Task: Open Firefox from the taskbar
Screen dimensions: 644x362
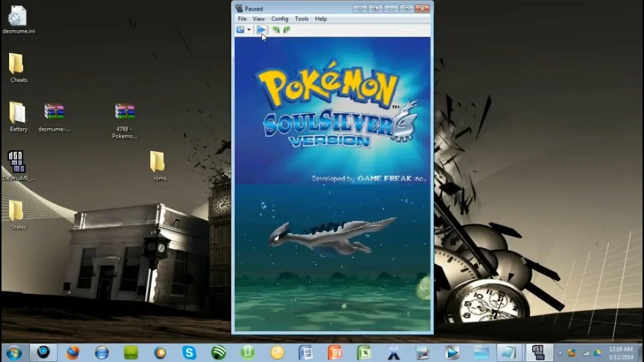Action: [x=72, y=352]
